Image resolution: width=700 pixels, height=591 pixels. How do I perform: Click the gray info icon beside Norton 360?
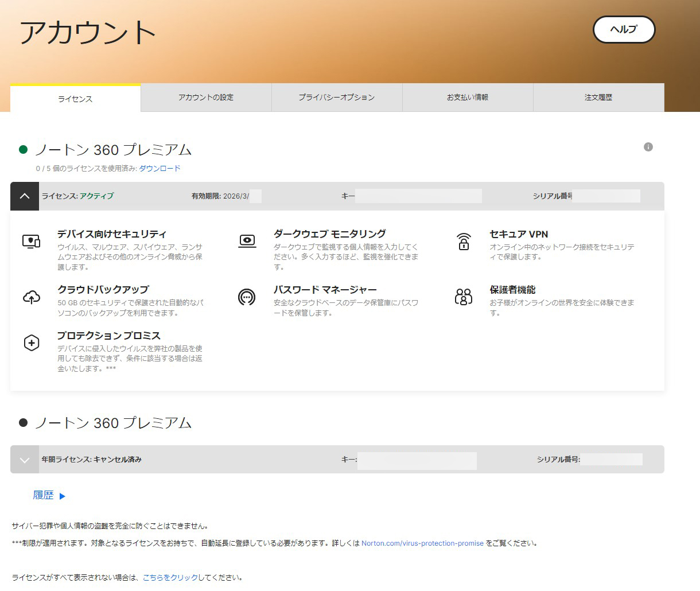click(648, 147)
